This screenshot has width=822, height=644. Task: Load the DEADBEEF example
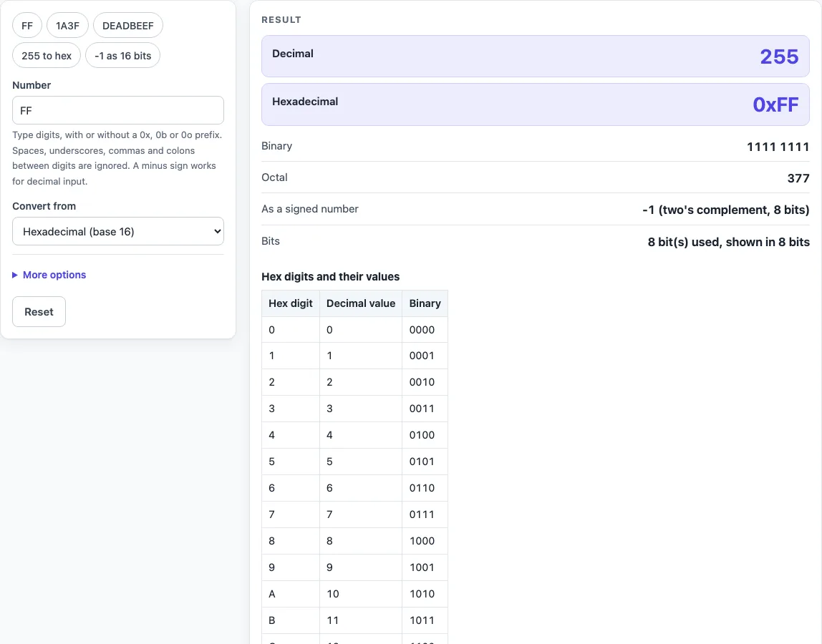click(128, 26)
